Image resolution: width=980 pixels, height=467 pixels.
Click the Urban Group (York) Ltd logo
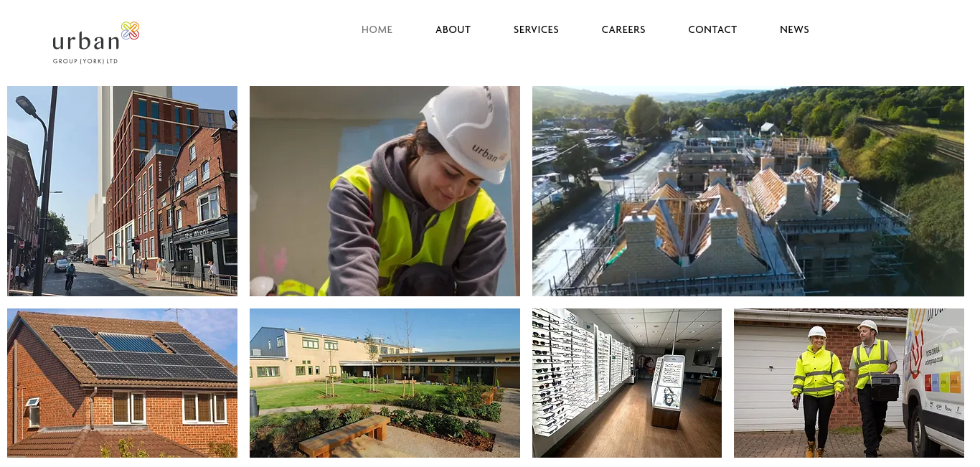(x=95, y=43)
